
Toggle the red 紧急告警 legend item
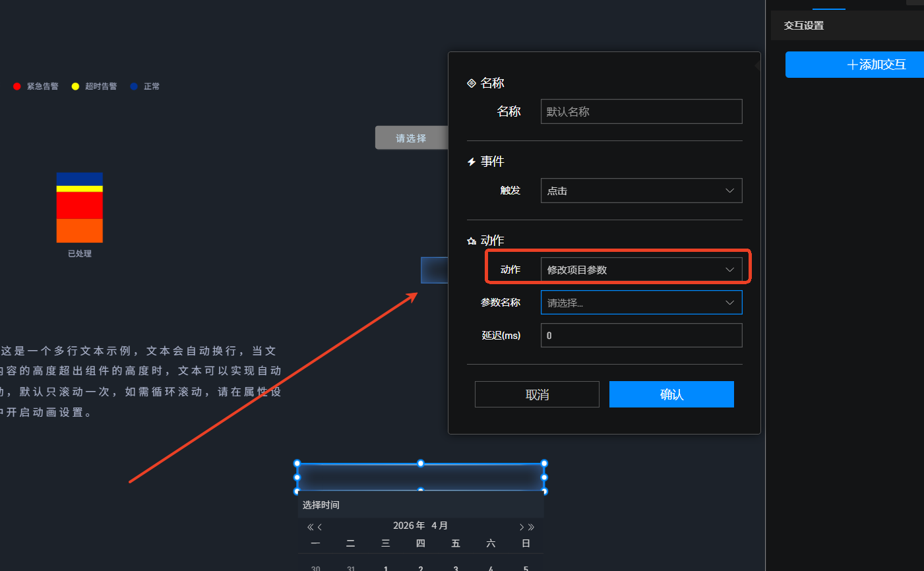pyautogui.click(x=36, y=86)
